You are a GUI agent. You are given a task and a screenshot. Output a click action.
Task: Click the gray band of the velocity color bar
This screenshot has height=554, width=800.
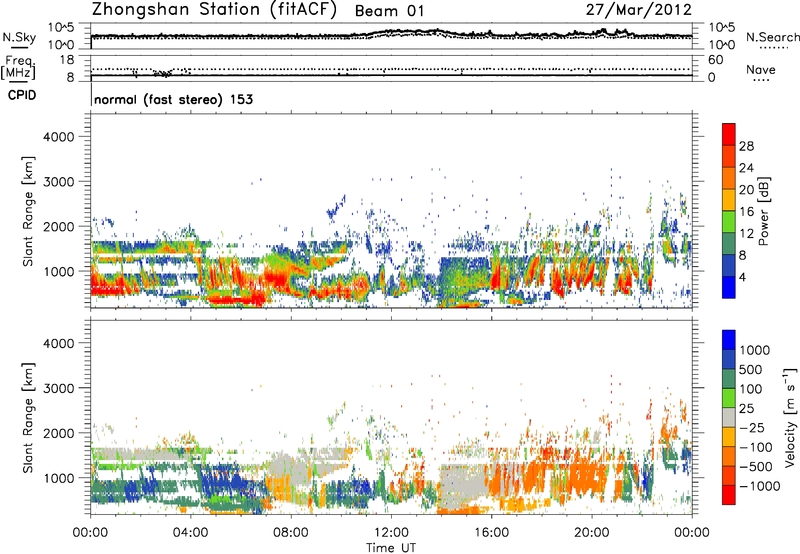[729, 417]
